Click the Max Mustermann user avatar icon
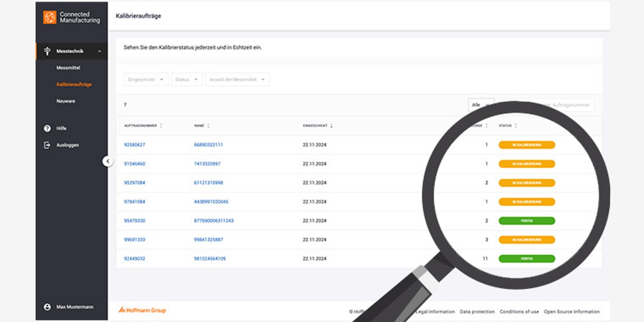 pyautogui.click(x=47, y=307)
